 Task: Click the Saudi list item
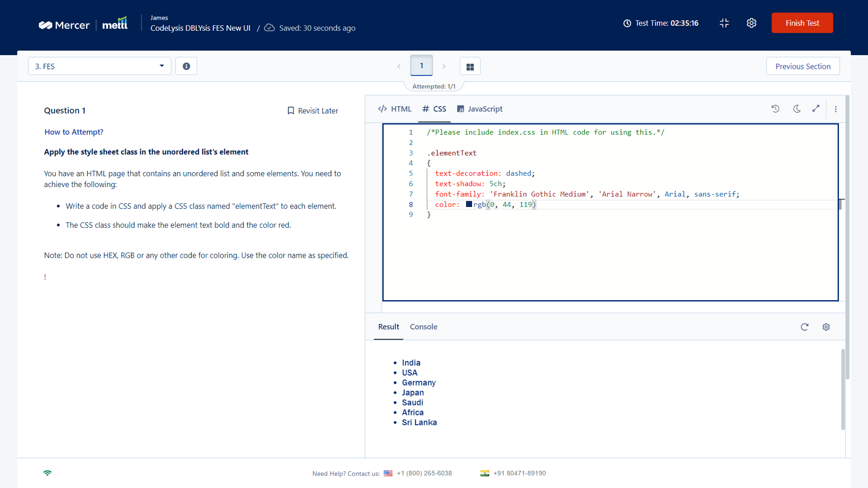[412, 403]
